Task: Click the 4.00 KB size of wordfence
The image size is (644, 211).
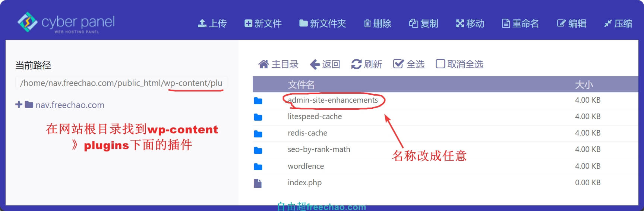Action: (x=588, y=166)
